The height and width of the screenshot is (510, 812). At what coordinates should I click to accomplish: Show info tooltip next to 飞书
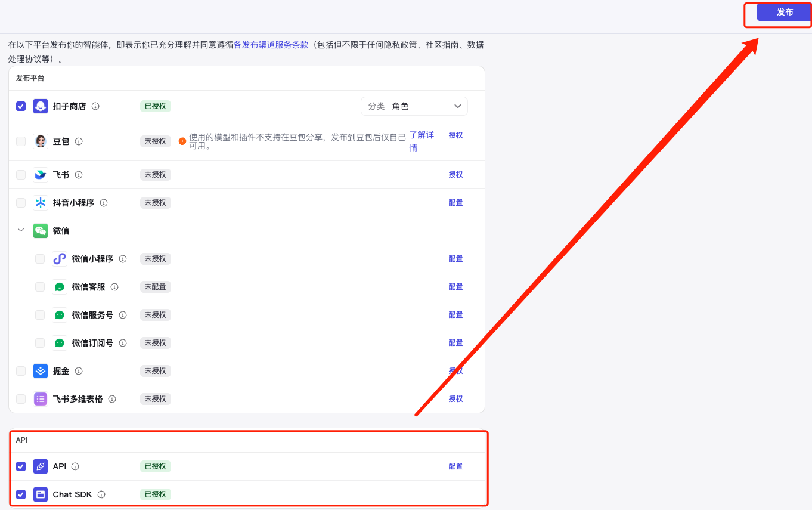[x=79, y=175]
